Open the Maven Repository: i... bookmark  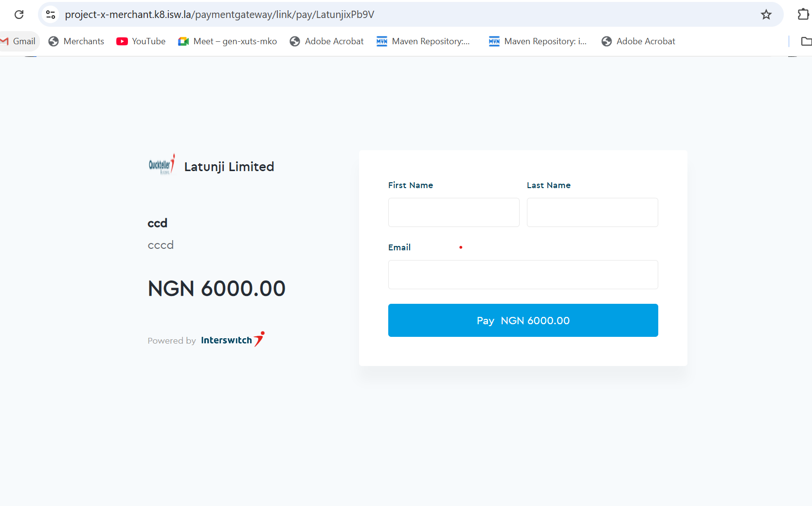(x=538, y=41)
